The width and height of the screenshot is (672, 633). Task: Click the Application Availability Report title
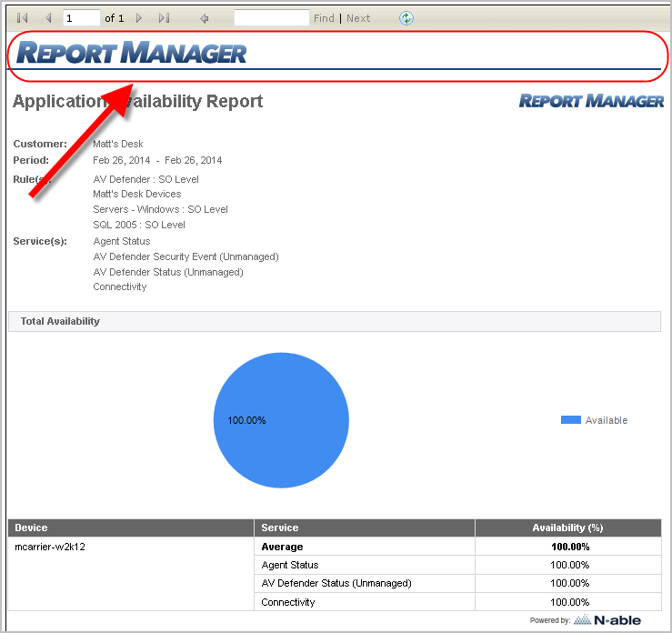coord(137,102)
